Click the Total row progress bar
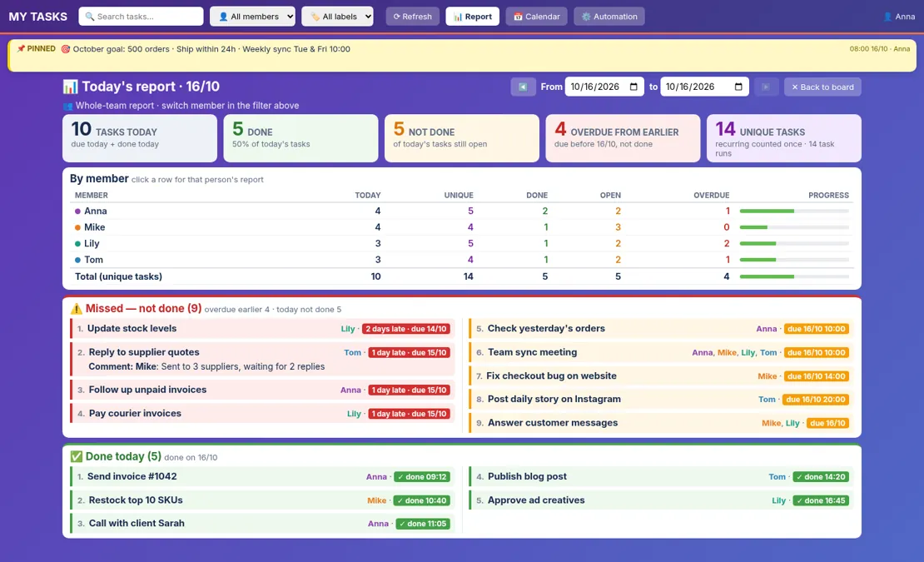This screenshot has width=924, height=562. pyautogui.click(x=794, y=276)
